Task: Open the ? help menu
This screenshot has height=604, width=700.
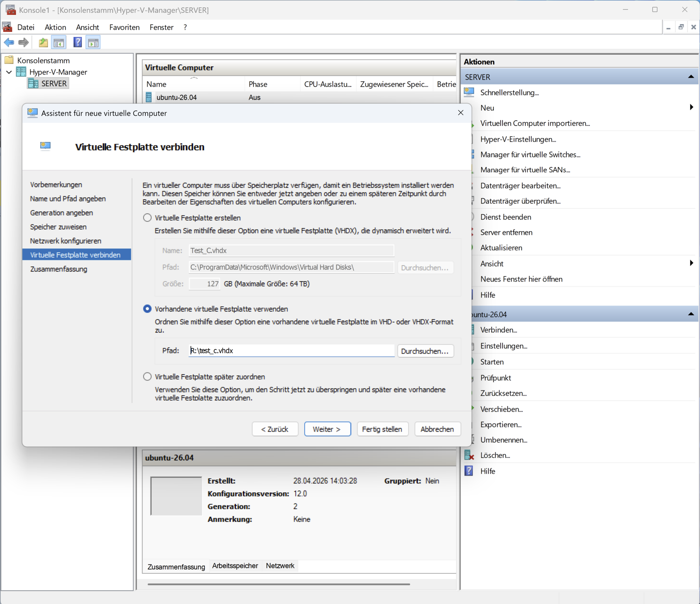Action: (x=185, y=27)
